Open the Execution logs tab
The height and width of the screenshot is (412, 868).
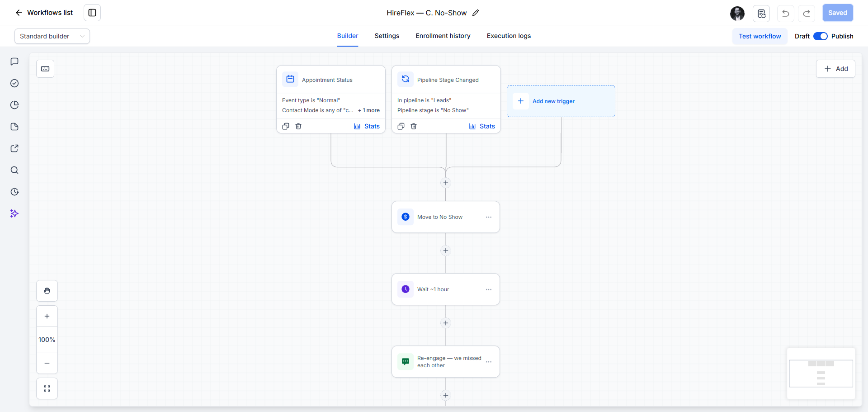[509, 36]
